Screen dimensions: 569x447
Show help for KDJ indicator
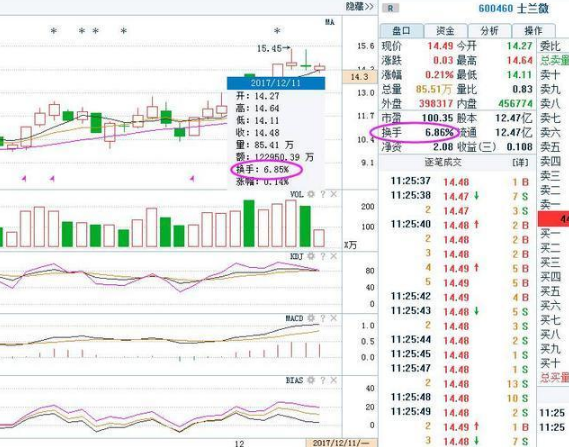pos(323,256)
